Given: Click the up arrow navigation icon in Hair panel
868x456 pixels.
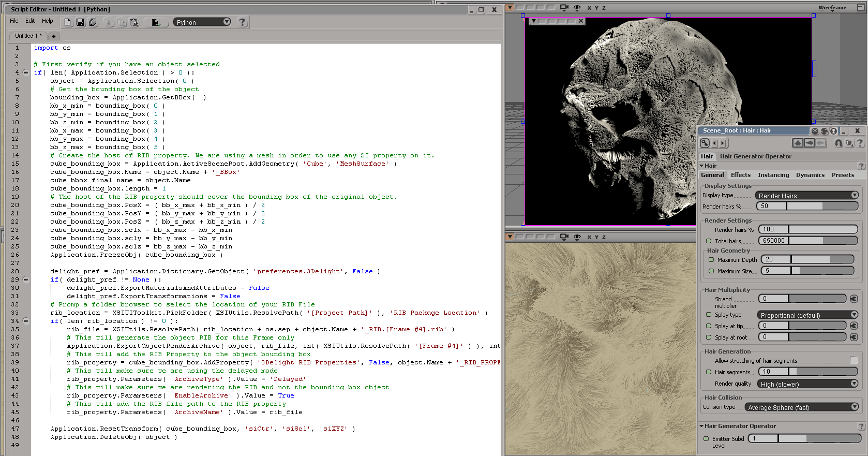Looking at the screenshot, I should coord(797,143).
